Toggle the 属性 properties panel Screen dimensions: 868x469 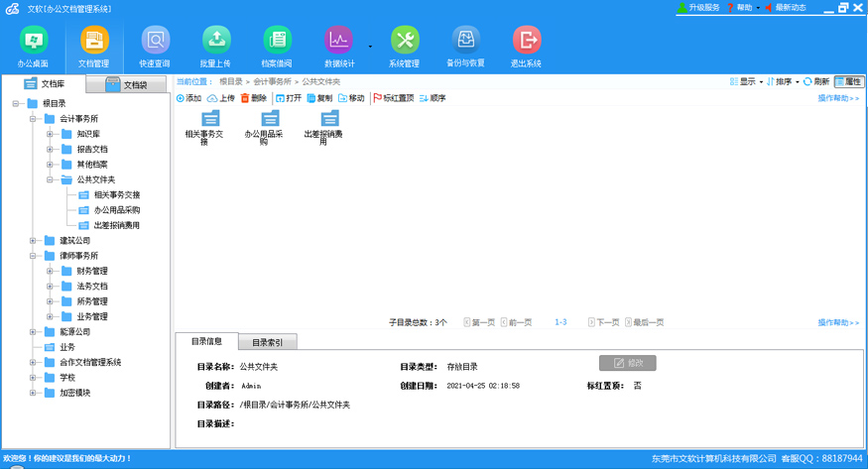[x=848, y=81]
